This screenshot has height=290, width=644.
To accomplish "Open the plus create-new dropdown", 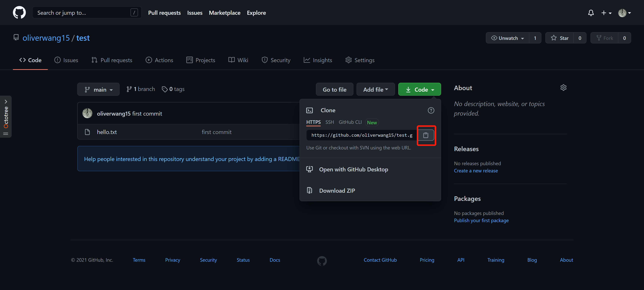I will coord(606,13).
